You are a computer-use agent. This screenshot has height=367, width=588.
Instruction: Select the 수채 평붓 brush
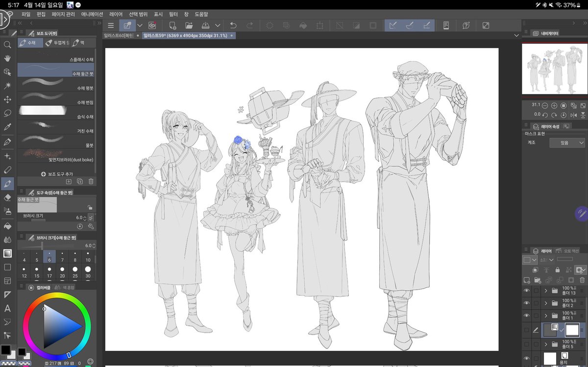56,85
